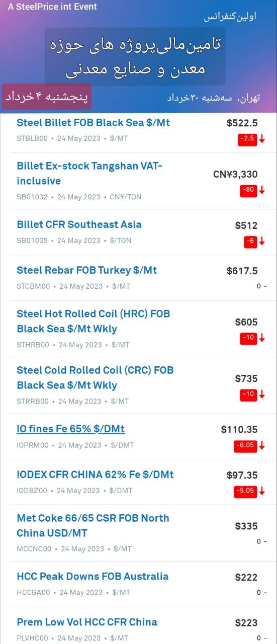
Task: Open IO fines Fe 65% $/DMt link
Action: pyautogui.click(x=70, y=429)
